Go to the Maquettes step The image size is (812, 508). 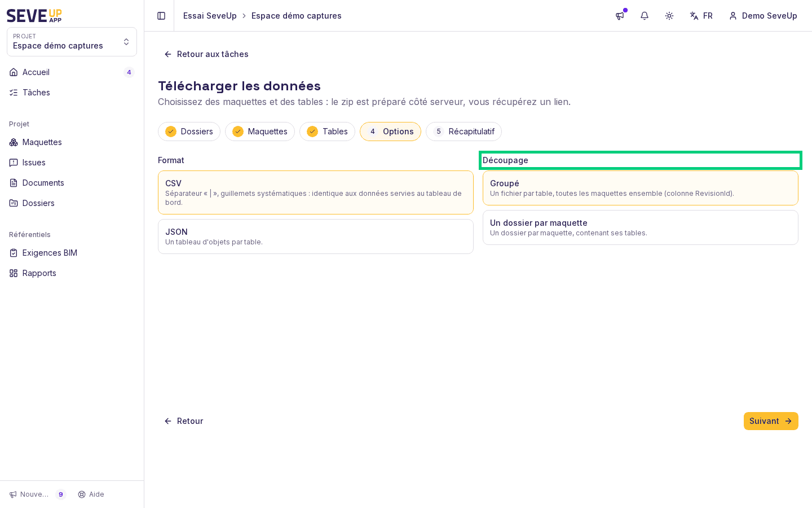pos(260,132)
